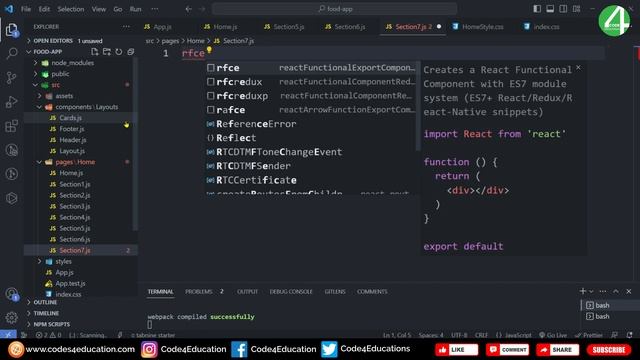Toggle primary side bar layout icon
This screenshot has height=360, width=640.
(537, 9)
